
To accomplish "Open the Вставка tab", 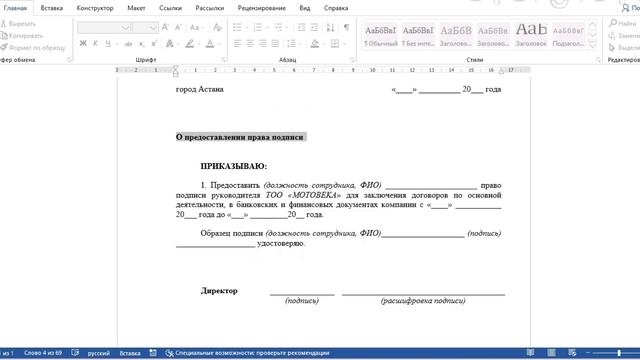I will pyautogui.click(x=51, y=8).
